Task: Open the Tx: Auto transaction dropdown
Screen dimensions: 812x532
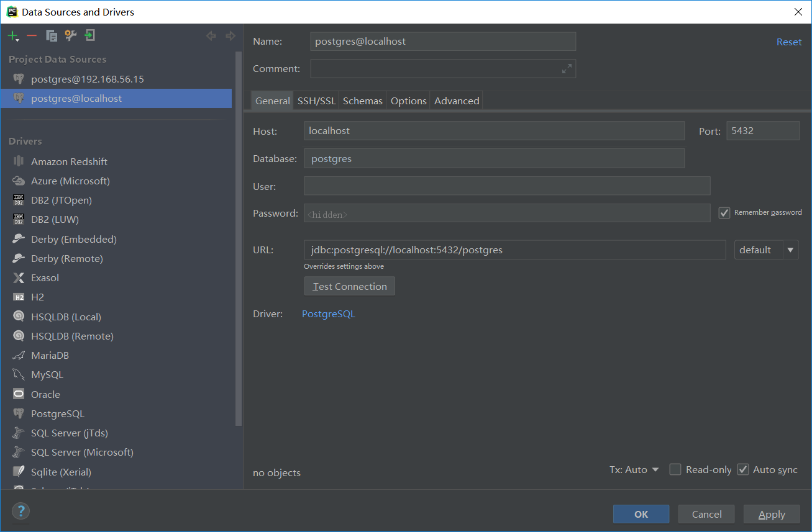Action: coord(634,470)
